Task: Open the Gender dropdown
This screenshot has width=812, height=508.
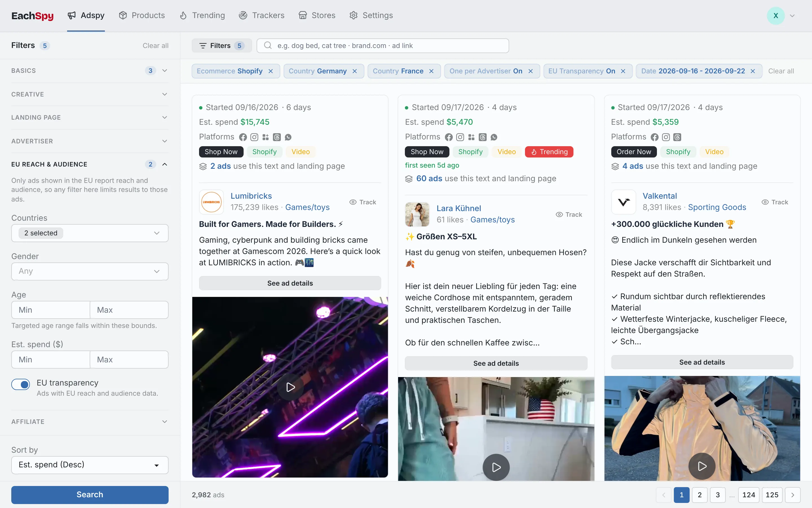Action: click(90, 271)
